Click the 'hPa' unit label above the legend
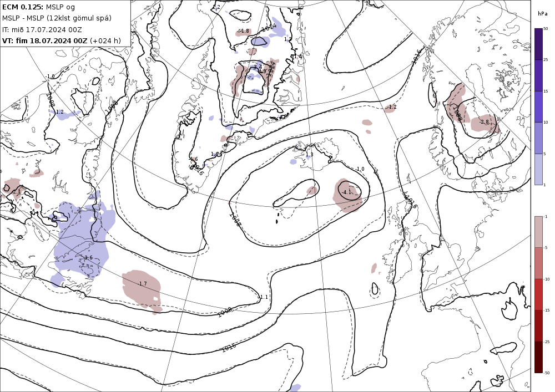Image resolution: width=555 pixels, height=392 pixels. [542, 14]
